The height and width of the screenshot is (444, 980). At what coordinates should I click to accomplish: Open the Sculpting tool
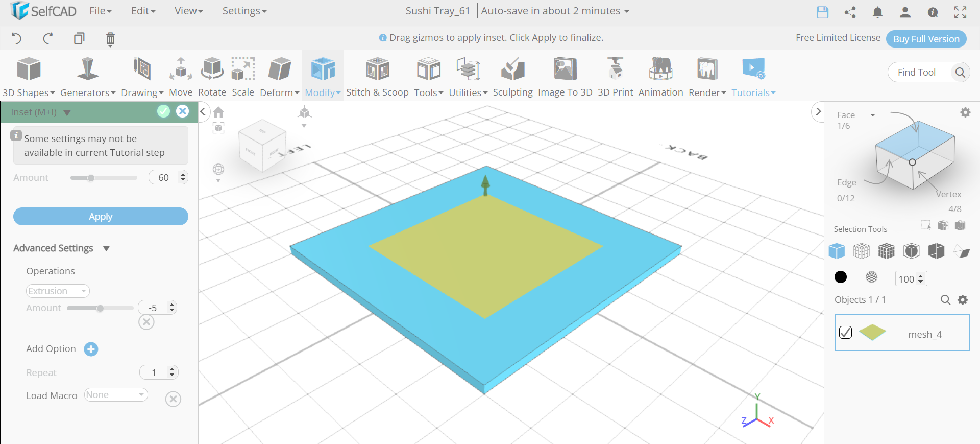pyautogui.click(x=512, y=77)
